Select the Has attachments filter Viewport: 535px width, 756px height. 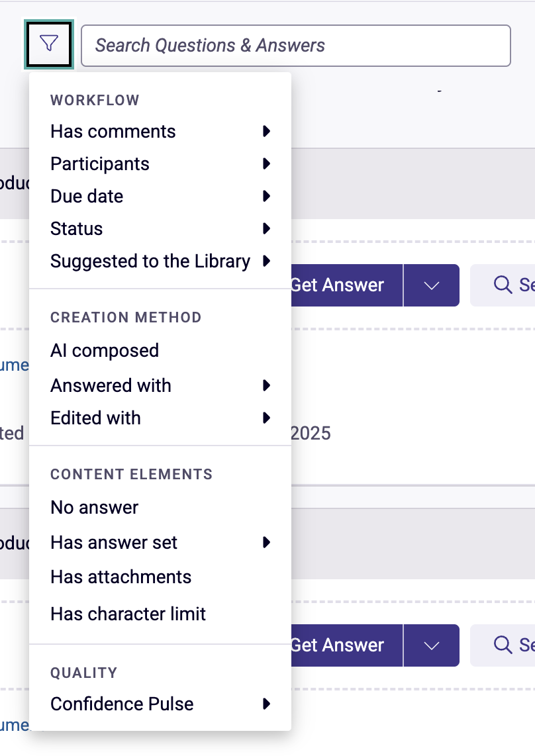160,577
